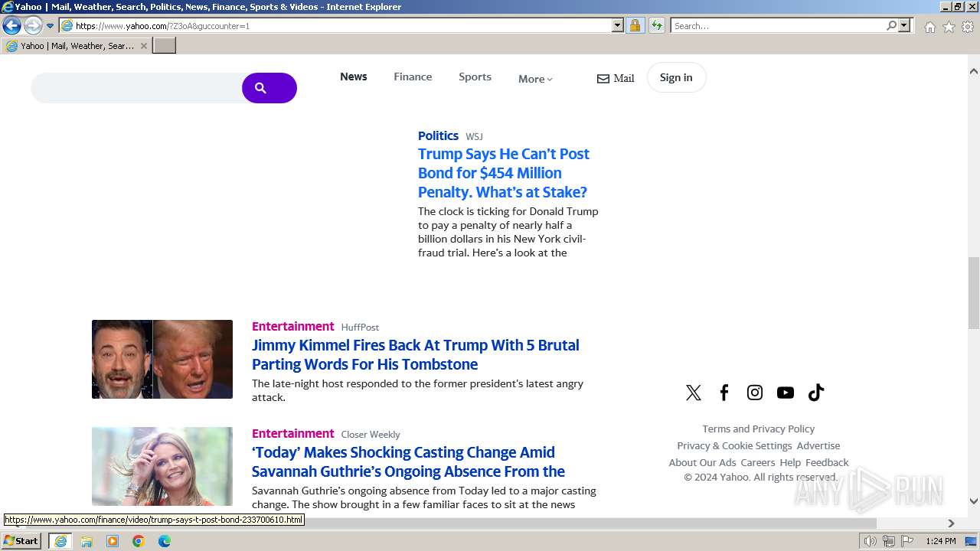The image size is (980, 551).
Task: Click the vertical scrollbar up arrow
Action: 974,71
